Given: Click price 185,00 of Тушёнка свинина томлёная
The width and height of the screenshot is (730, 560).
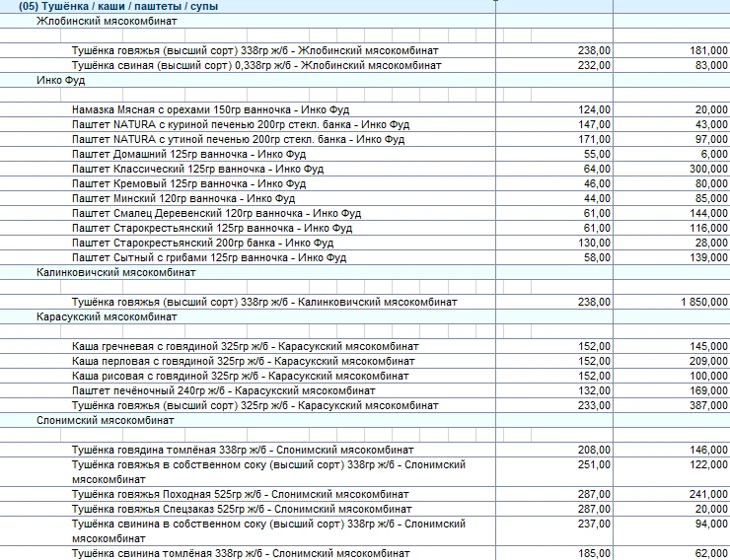Looking at the screenshot, I should (594, 554).
